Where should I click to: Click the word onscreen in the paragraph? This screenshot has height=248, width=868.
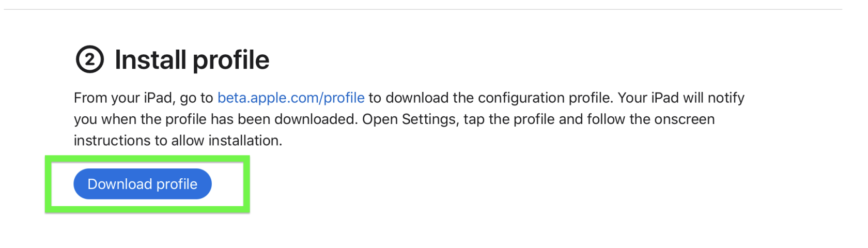685,119
